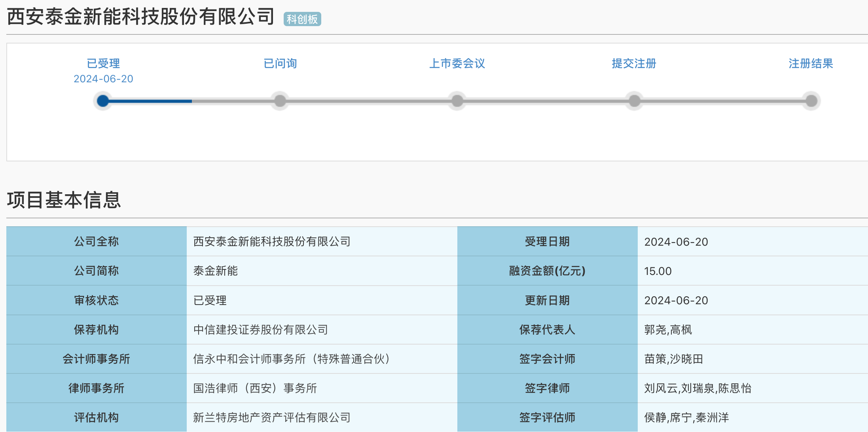Screen dimensions: 868x432
Task: Click the 2024-06-20 date under 已受理
Action: coord(103,79)
